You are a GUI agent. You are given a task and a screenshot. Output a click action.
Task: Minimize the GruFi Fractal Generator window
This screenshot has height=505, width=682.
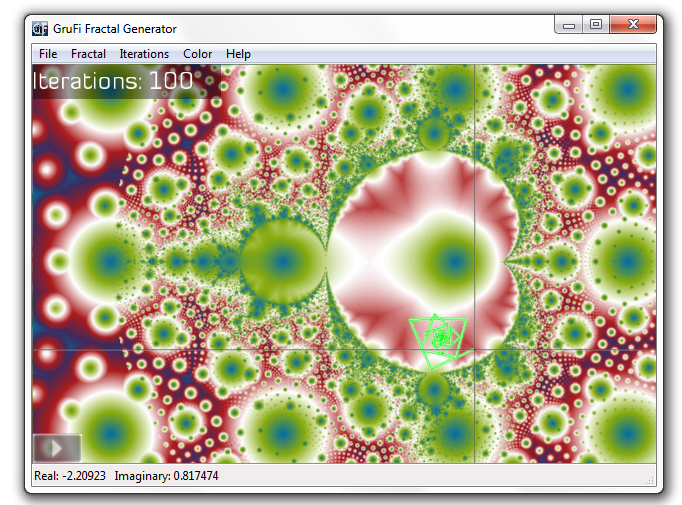pyautogui.click(x=569, y=24)
